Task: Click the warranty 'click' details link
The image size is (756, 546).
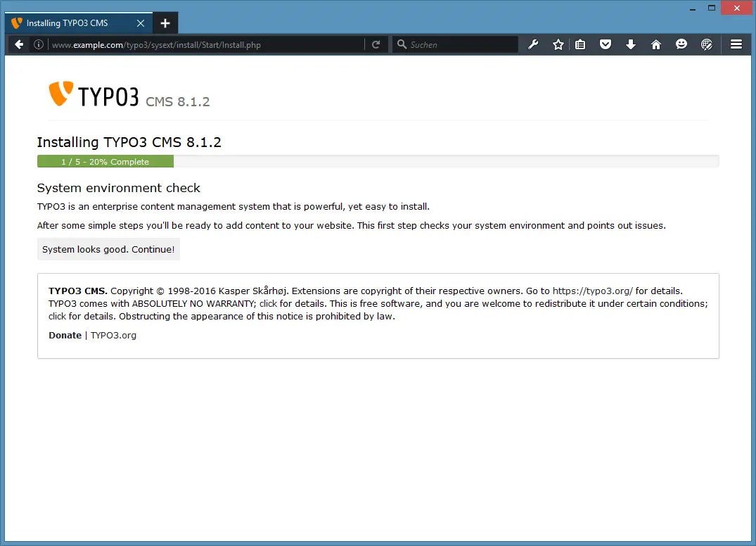Action: 268,303
